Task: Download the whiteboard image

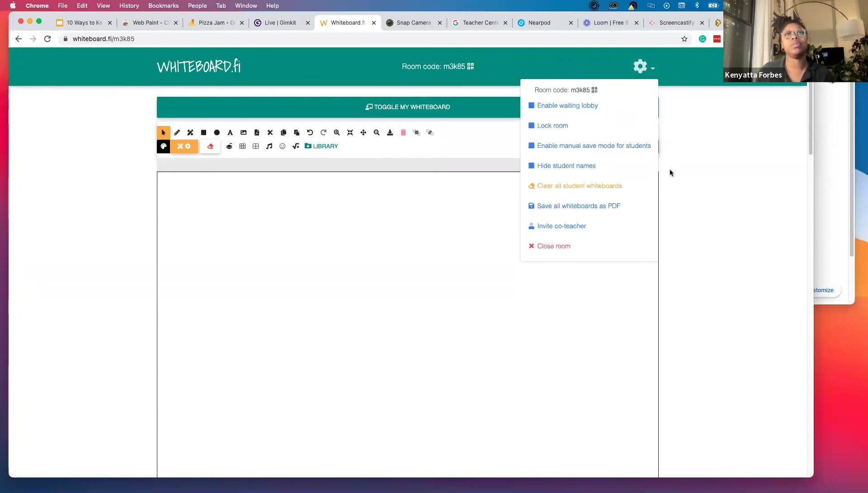Action: (390, 133)
